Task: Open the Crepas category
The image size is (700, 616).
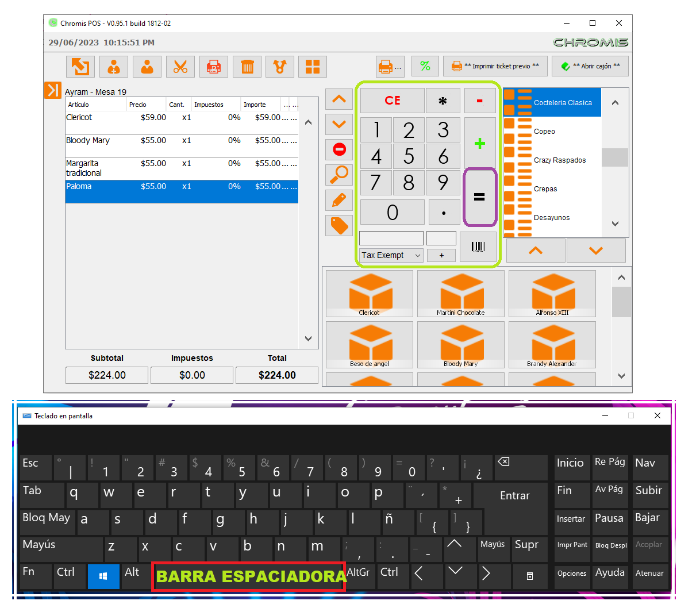Action: 552,188
